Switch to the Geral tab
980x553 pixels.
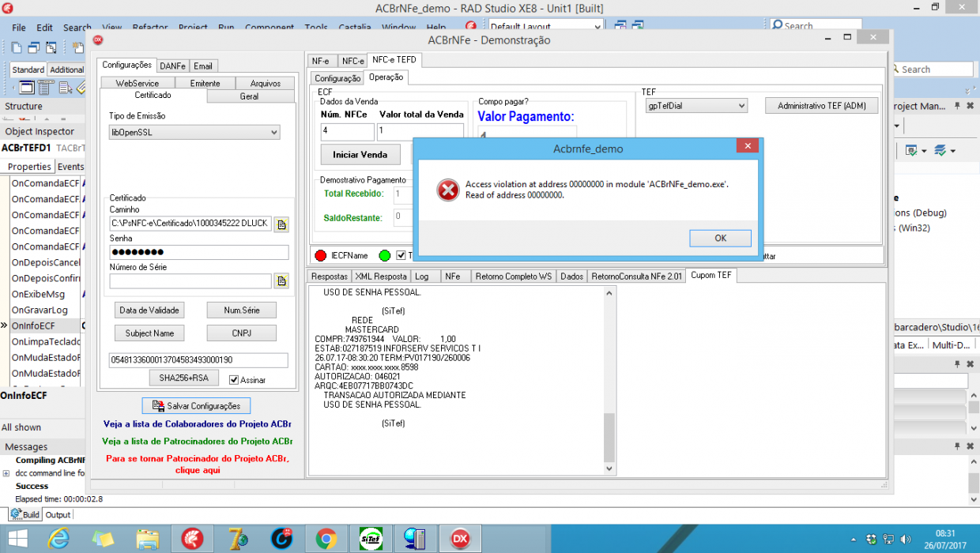pos(249,96)
